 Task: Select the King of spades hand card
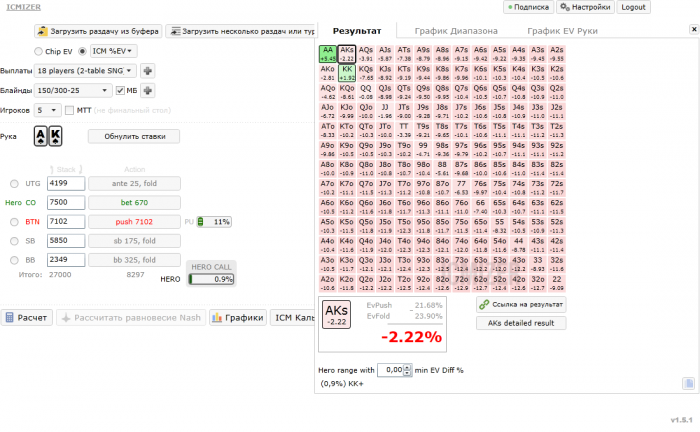(55, 136)
